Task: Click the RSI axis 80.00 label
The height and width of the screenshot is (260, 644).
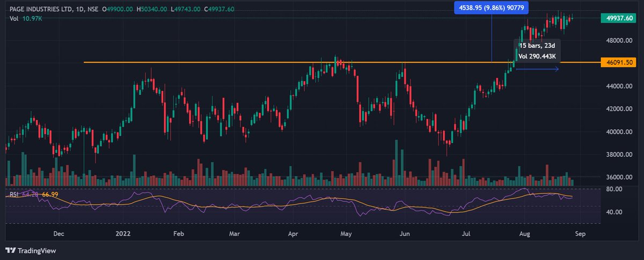Action: pyautogui.click(x=614, y=189)
